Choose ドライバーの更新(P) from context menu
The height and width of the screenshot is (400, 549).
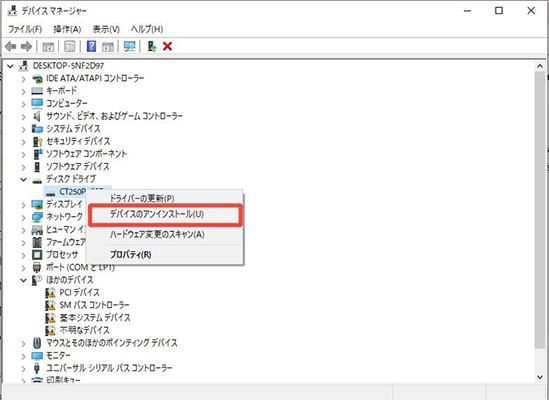pyautogui.click(x=142, y=198)
